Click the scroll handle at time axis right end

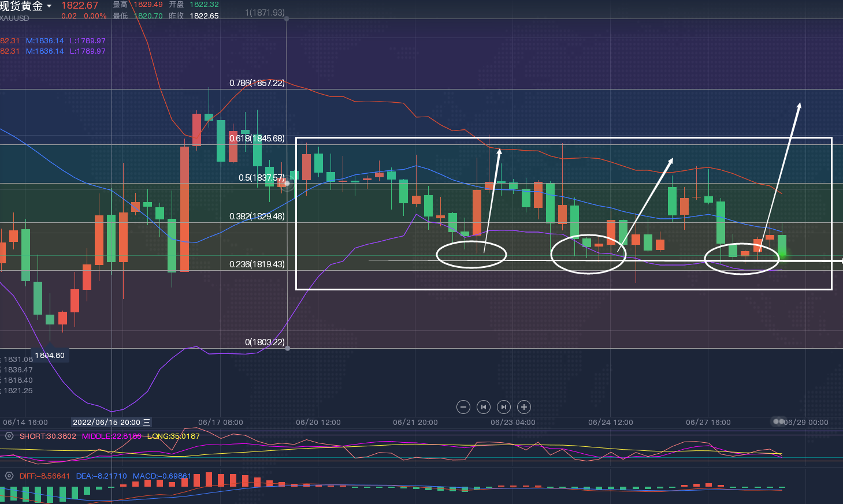[x=779, y=422]
